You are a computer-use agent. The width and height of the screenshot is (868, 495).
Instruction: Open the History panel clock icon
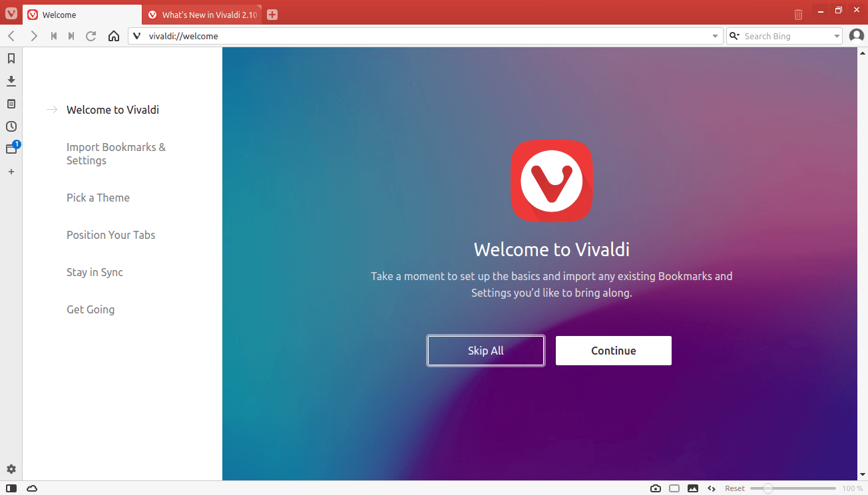click(x=11, y=126)
